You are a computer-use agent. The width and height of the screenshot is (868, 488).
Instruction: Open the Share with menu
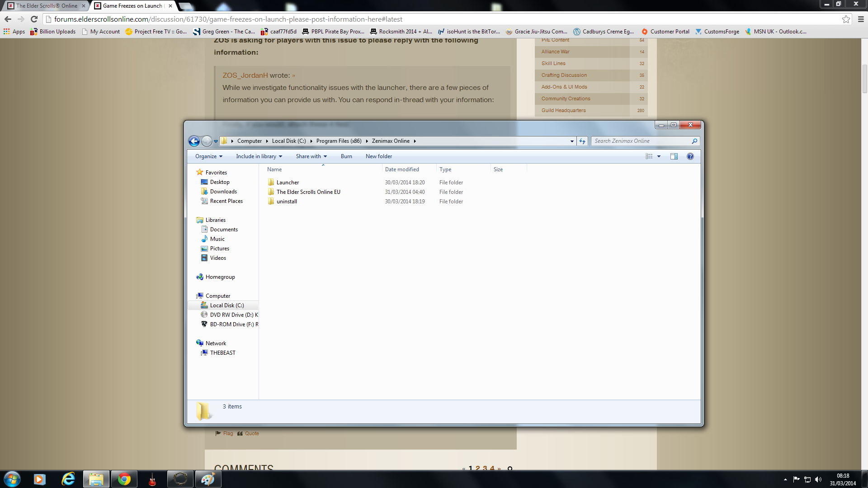tap(311, 156)
